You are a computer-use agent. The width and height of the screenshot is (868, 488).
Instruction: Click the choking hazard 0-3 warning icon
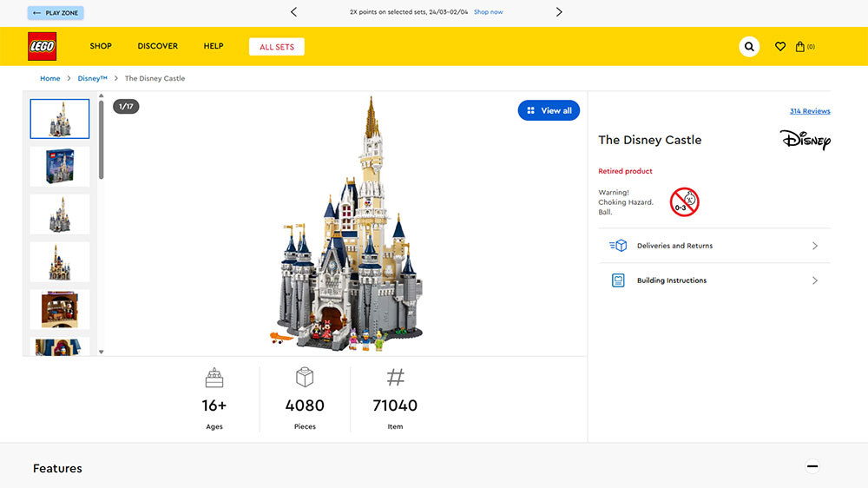click(684, 201)
